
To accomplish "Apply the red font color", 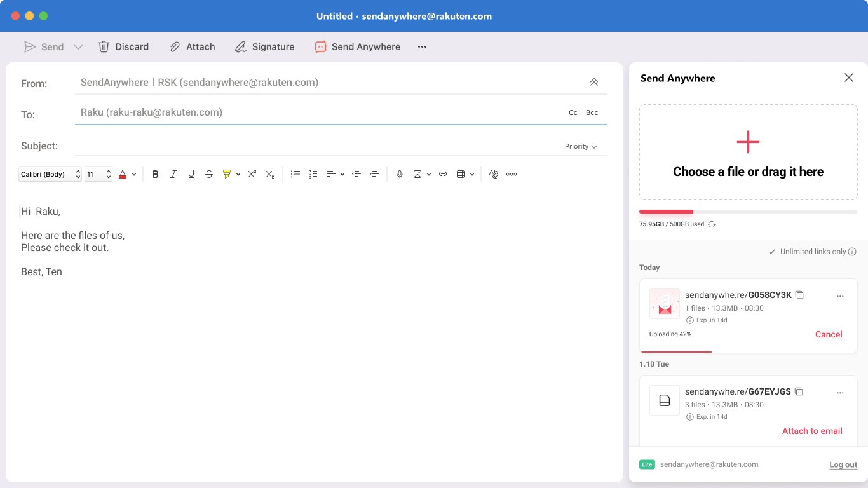I will [x=123, y=174].
